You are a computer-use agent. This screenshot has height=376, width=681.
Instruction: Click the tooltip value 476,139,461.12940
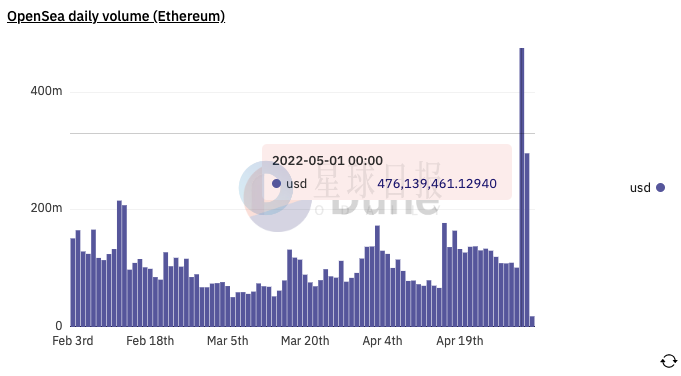pyautogui.click(x=437, y=184)
